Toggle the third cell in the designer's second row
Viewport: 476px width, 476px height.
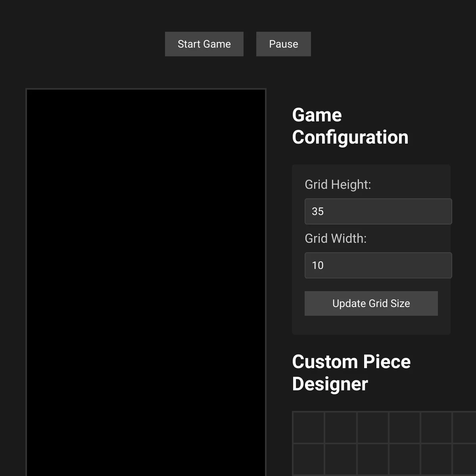[x=373, y=459]
